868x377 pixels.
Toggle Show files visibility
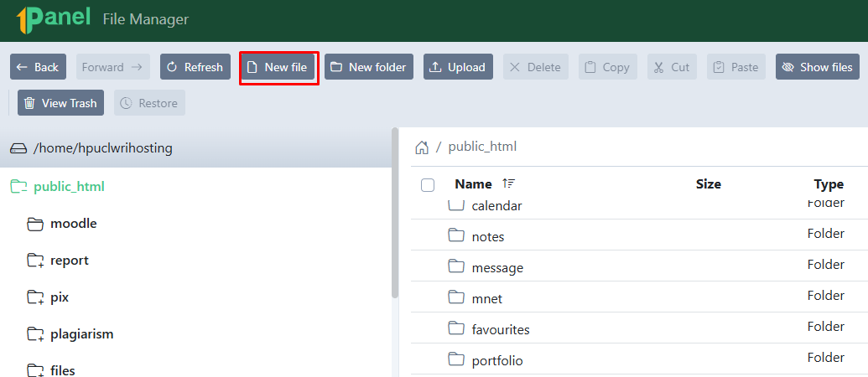(817, 67)
